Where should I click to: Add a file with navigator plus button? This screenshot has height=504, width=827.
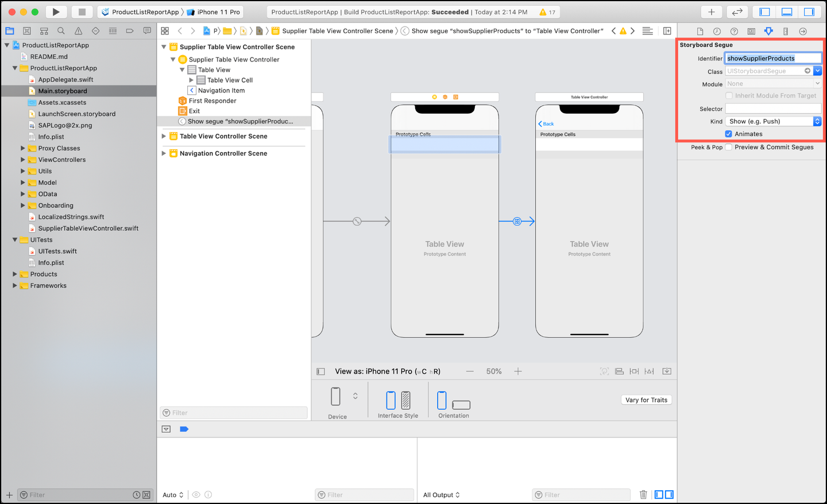point(9,495)
